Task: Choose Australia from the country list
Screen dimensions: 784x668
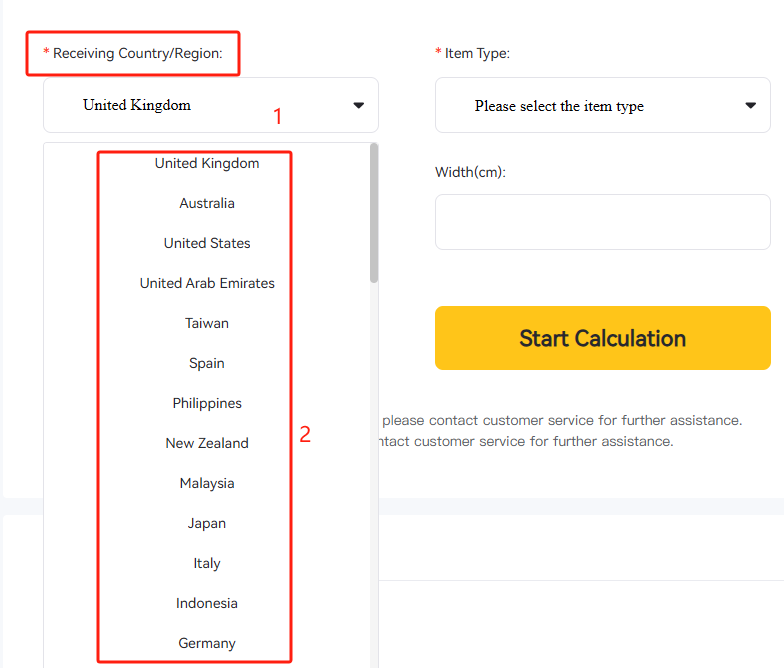Action: tap(207, 203)
